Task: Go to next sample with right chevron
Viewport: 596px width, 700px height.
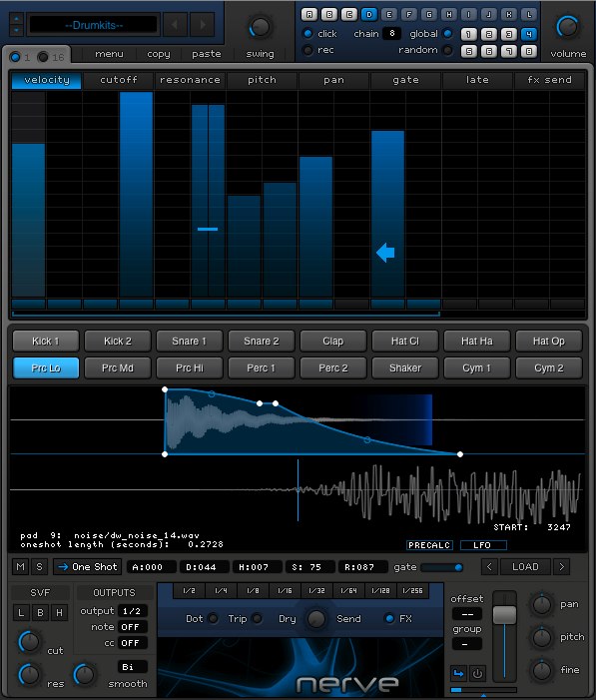Action: [562, 567]
